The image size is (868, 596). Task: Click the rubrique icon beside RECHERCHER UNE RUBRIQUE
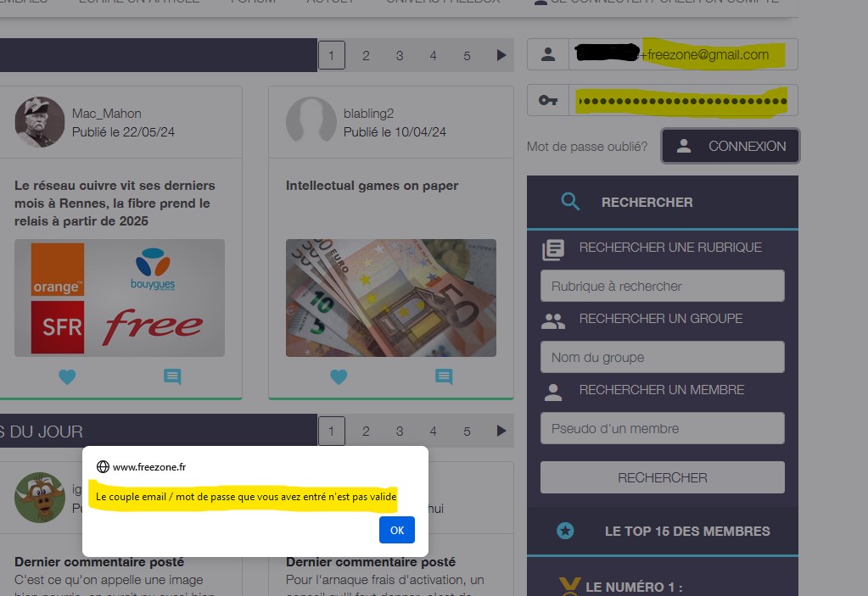[x=553, y=250]
